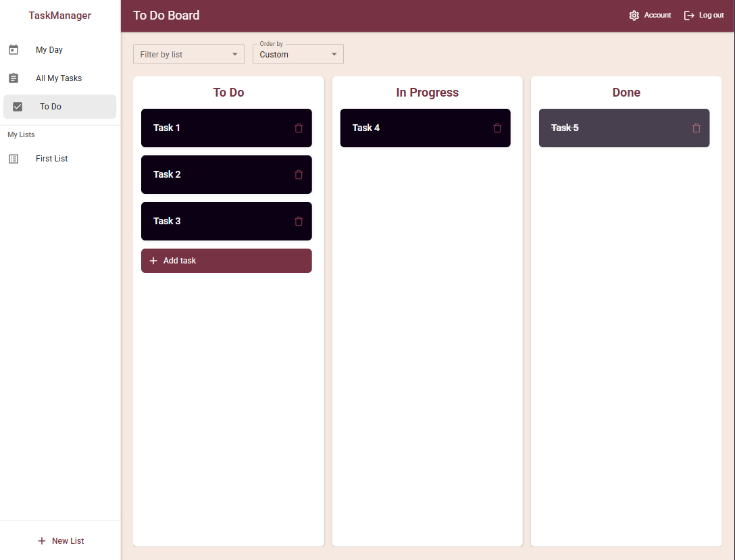735x560 pixels.
Task: Open Account settings
Action: pos(650,16)
